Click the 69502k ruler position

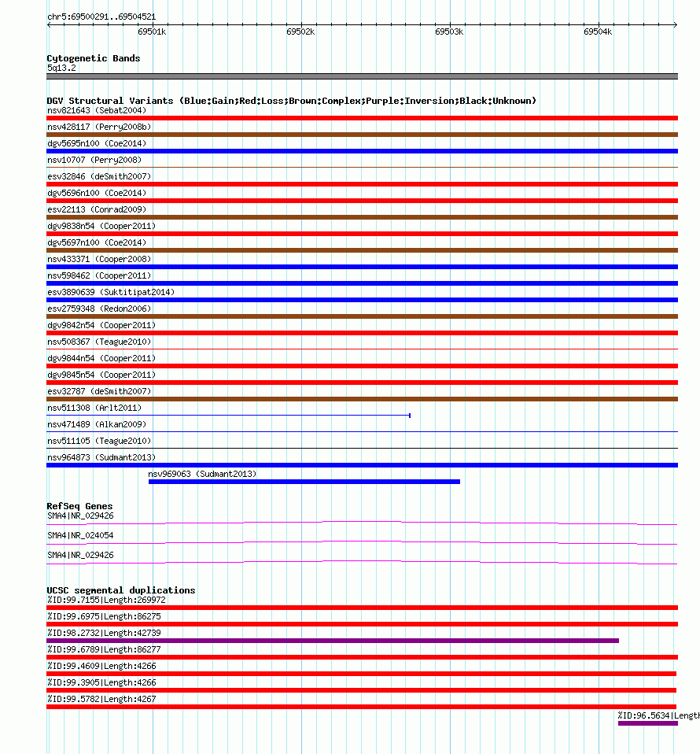click(300, 31)
